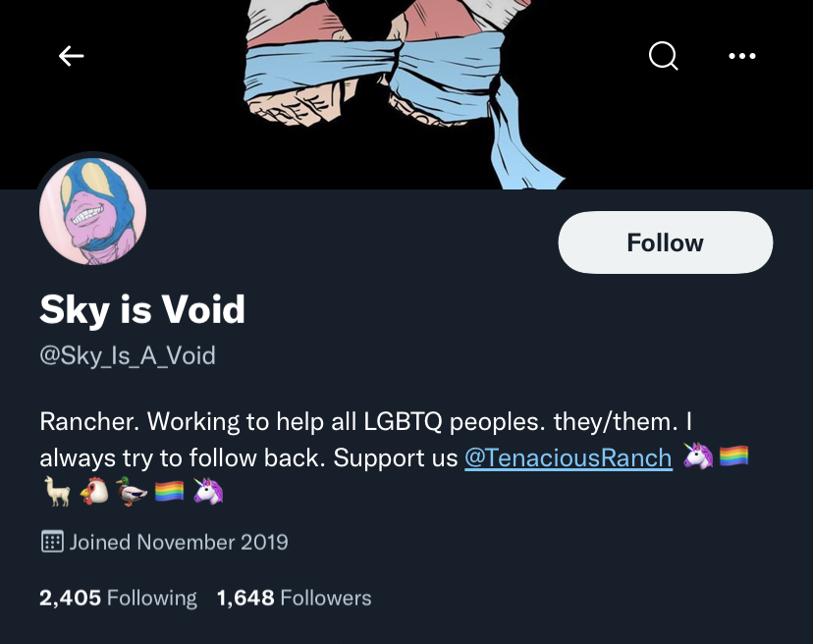Click the Follow button
Image resolution: width=813 pixels, height=644 pixels.
click(x=666, y=242)
